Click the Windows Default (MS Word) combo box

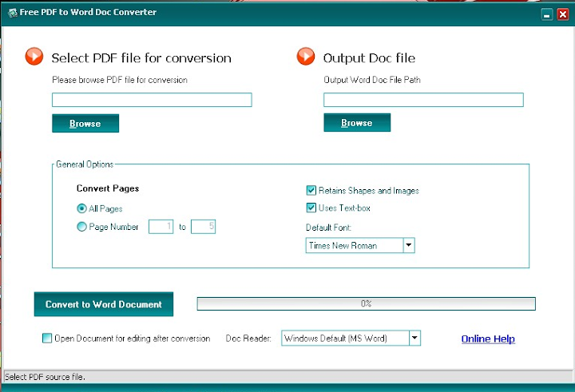point(351,338)
